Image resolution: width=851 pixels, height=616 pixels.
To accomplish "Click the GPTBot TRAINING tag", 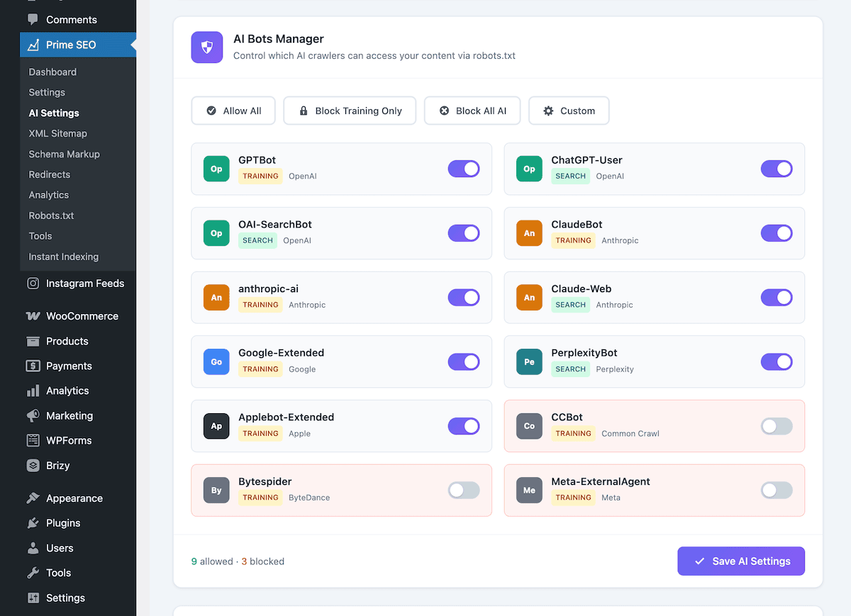I will click(x=260, y=176).
